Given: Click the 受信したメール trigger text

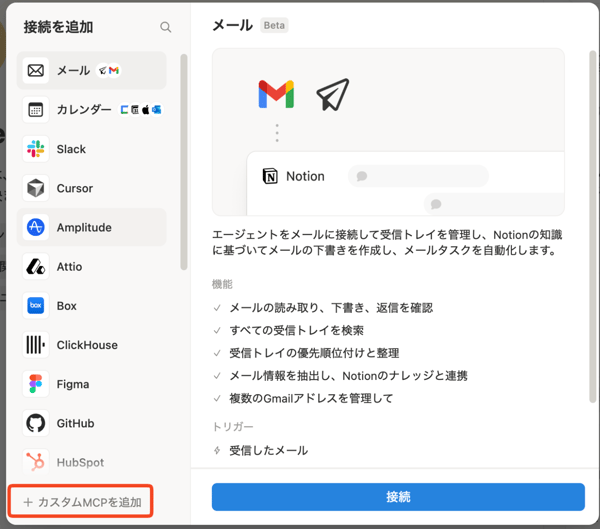Looking at the screenshot, I should [x=269, y=451].
